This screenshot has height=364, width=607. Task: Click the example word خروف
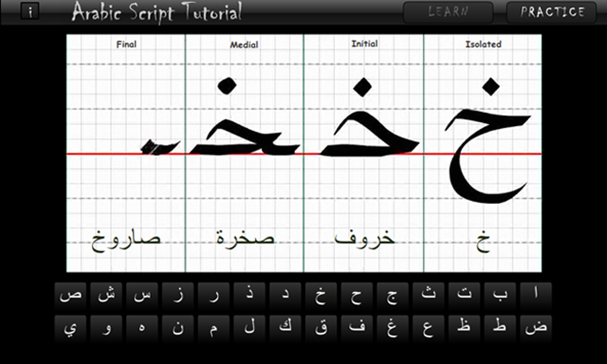click(365, 238)
